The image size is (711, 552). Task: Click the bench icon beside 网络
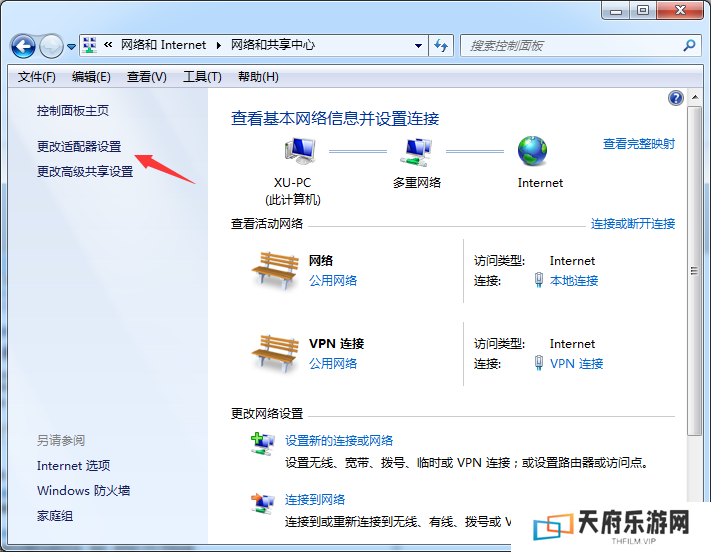coord(276,270)
